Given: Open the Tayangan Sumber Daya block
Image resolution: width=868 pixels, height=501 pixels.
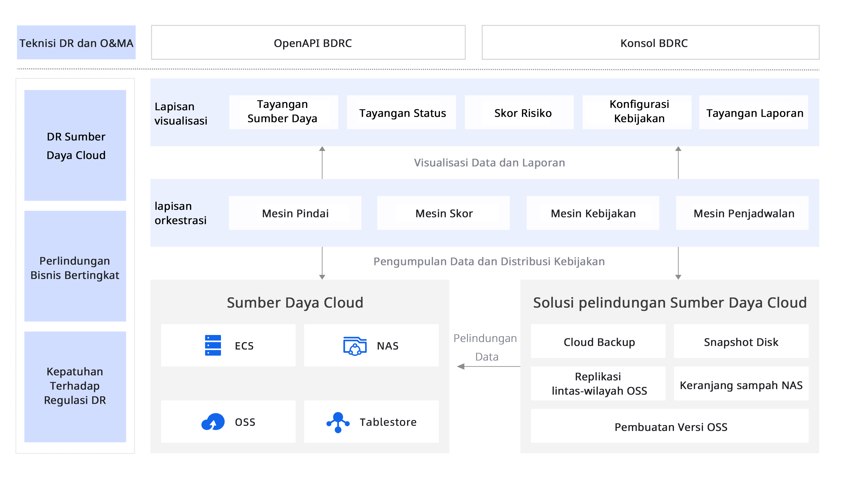Looking at the screenshot, I should 283,112.
